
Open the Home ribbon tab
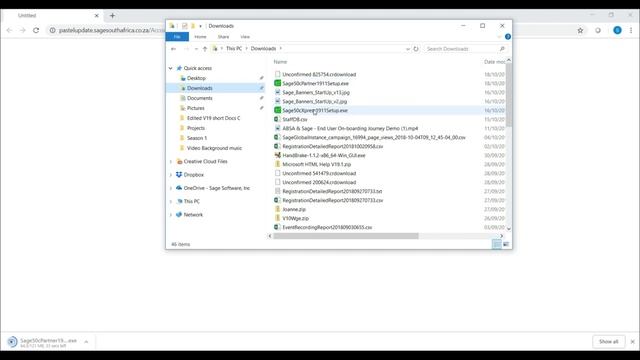tap(200, 37)
